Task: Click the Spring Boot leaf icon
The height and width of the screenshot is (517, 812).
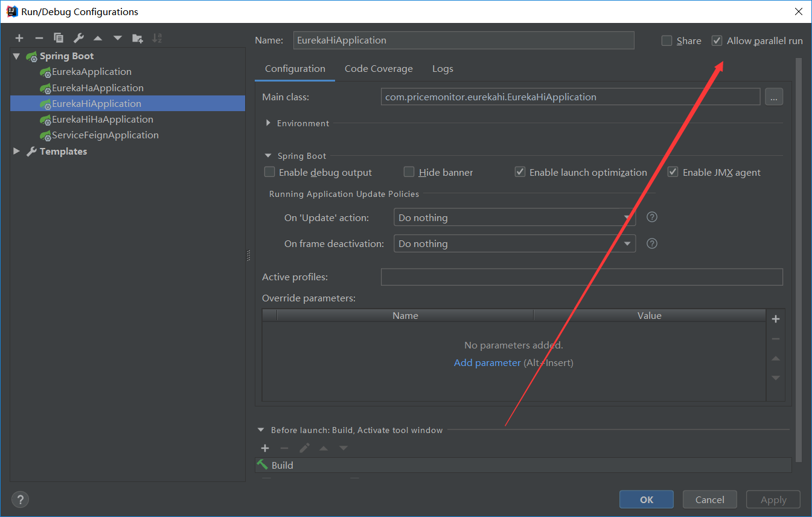Action: pos(32,56)
